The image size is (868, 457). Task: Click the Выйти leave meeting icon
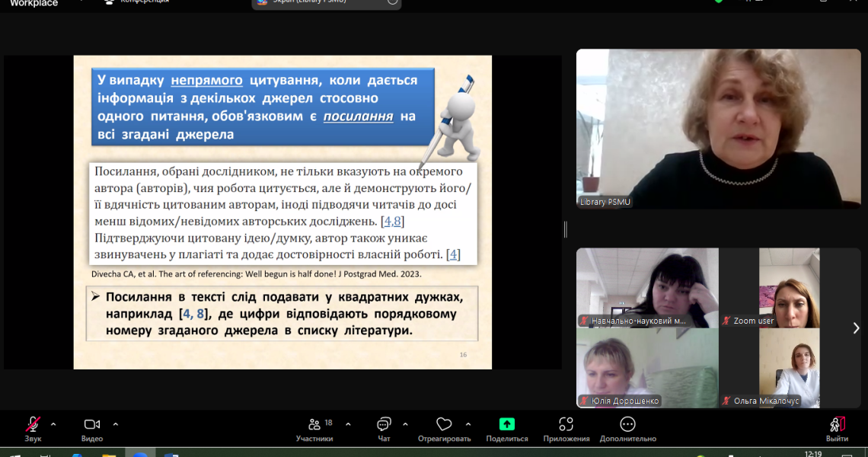(x=837, y=424)
